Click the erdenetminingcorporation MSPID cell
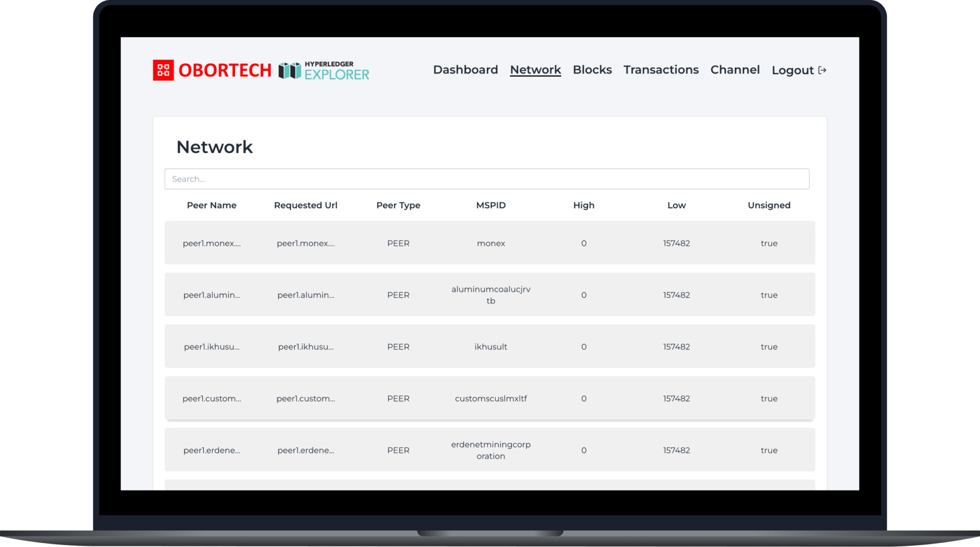Screen dimensions: 980x547 click(491, 450)
